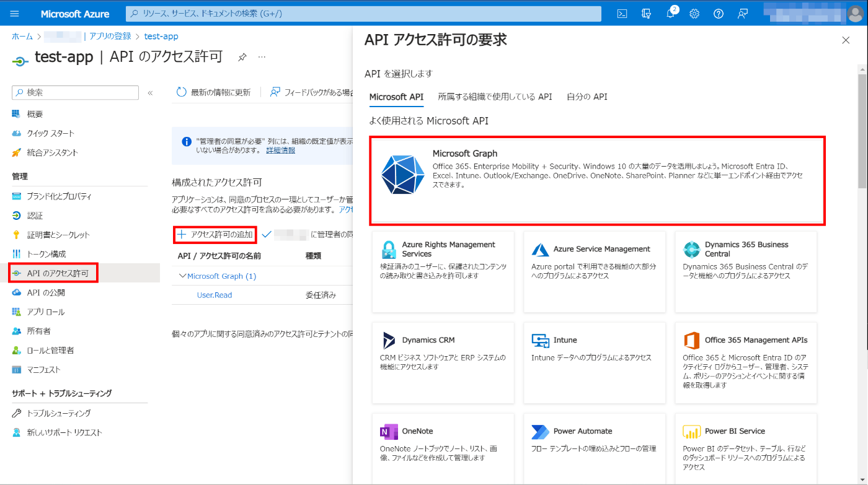This screenshot has width=868, height=485.
Task: Open the User.Read permission link
Action: [215, 295]
